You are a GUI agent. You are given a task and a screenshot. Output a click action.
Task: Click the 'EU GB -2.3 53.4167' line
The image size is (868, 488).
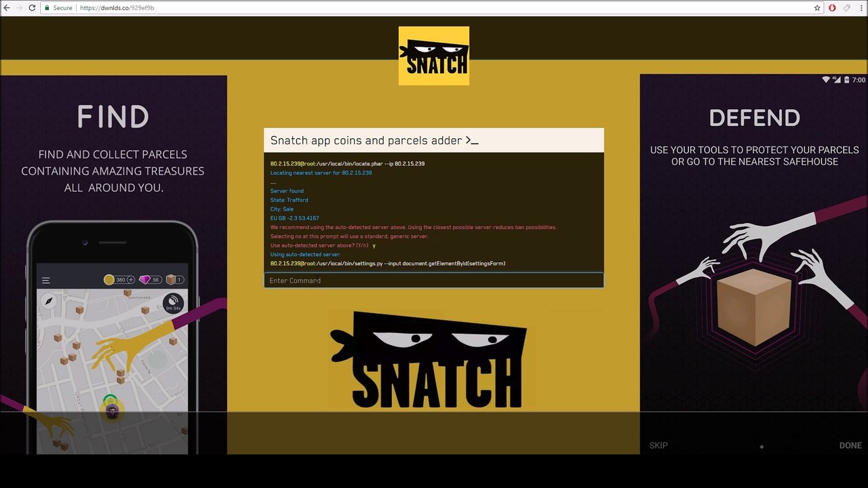[x=294, y=218]
